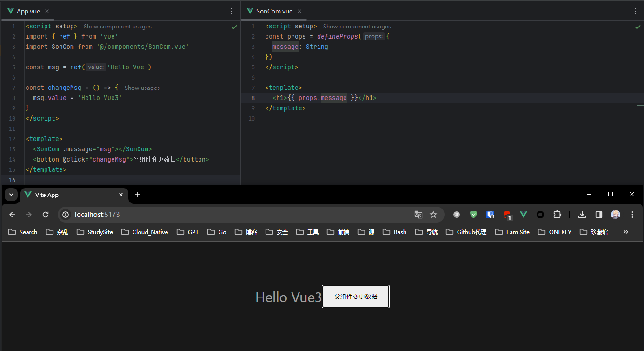Open the 安全 bookmark folder
The height and width of the screenshot is (351, 644).
pos(277,232)
